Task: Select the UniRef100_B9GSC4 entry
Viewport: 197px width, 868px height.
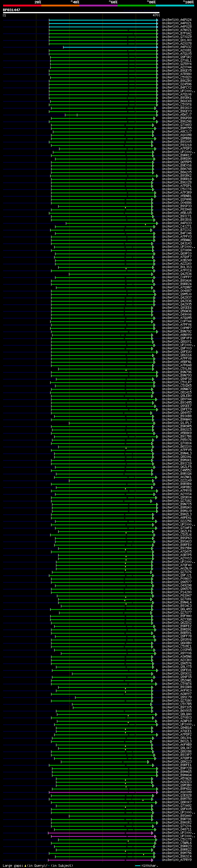Action: (x=176, y=856)
